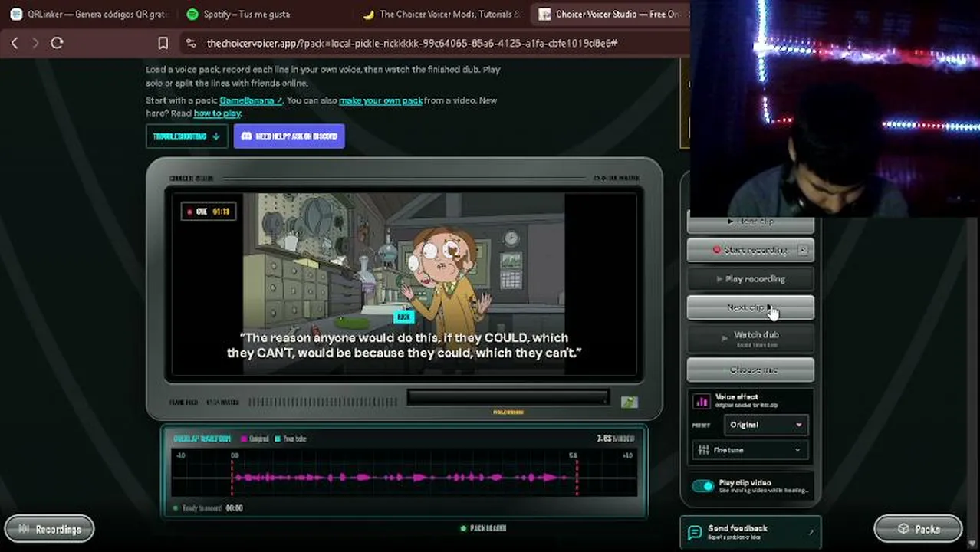
Task: Open the GameBanana pack link
Action: [x=252, y=100]
